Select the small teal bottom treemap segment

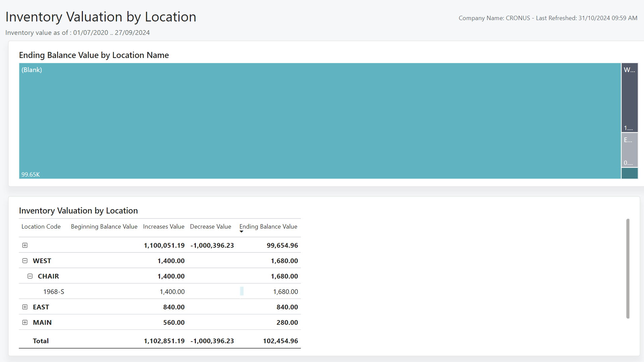click(629, 173)
